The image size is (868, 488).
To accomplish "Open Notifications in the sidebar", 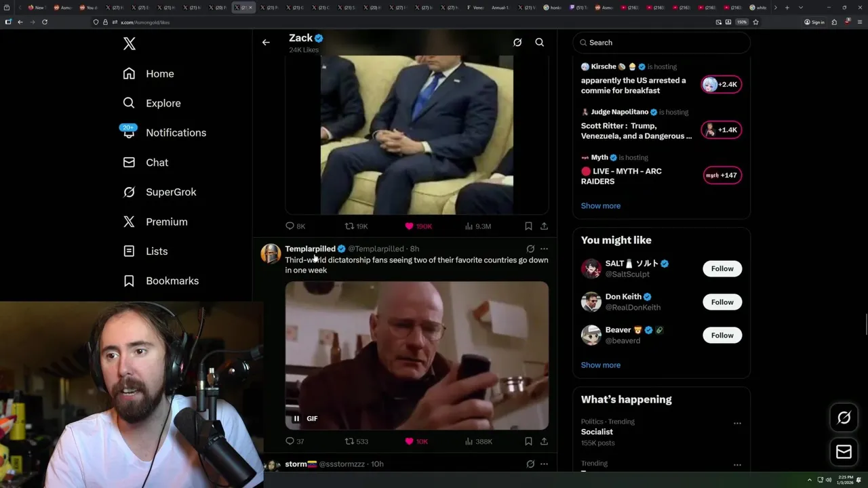I will (164, 132).
